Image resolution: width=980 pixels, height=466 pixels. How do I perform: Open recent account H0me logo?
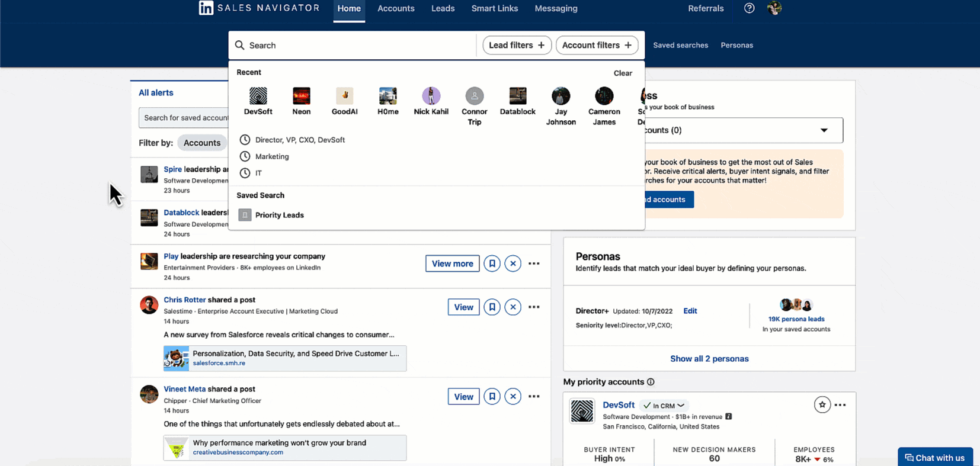coord(387,96)
